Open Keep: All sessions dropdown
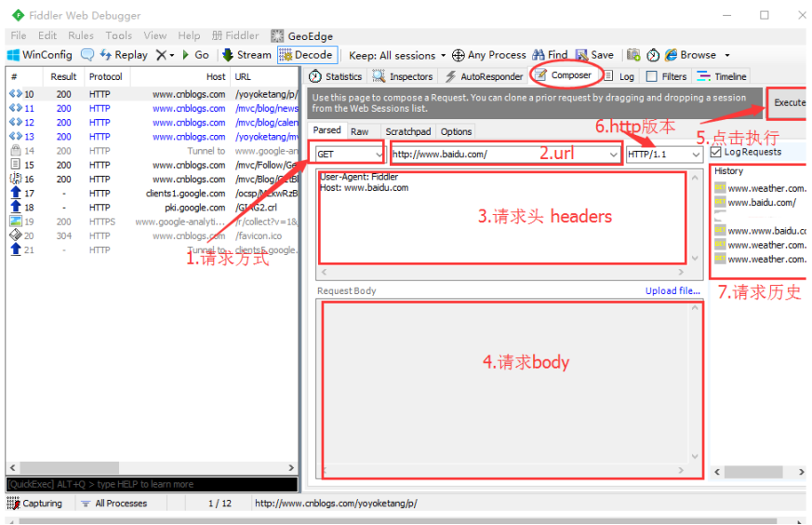812x525 pixels. tap(396, 56)
